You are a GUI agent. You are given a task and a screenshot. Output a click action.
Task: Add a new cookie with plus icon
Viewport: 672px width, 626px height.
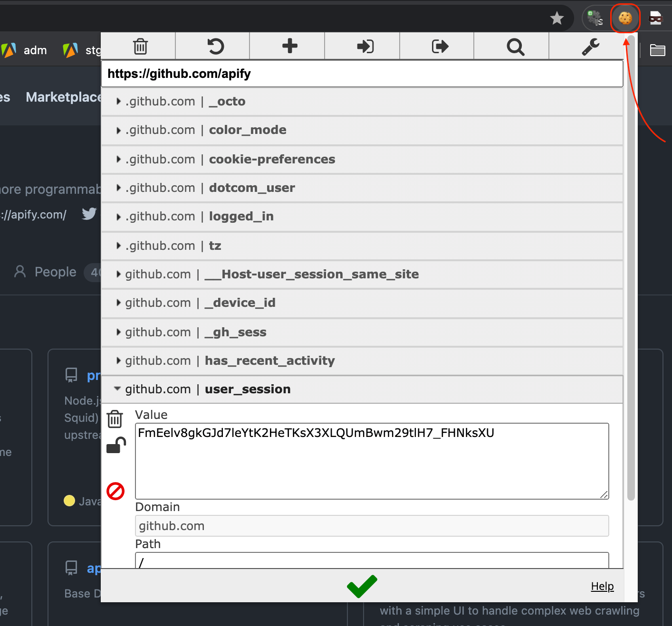[289, 46]
